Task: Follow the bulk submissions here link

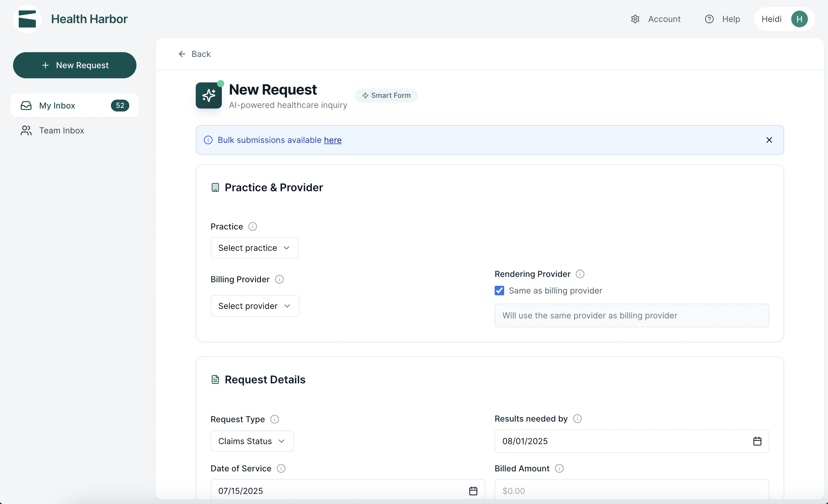Action: click(332, 140)
